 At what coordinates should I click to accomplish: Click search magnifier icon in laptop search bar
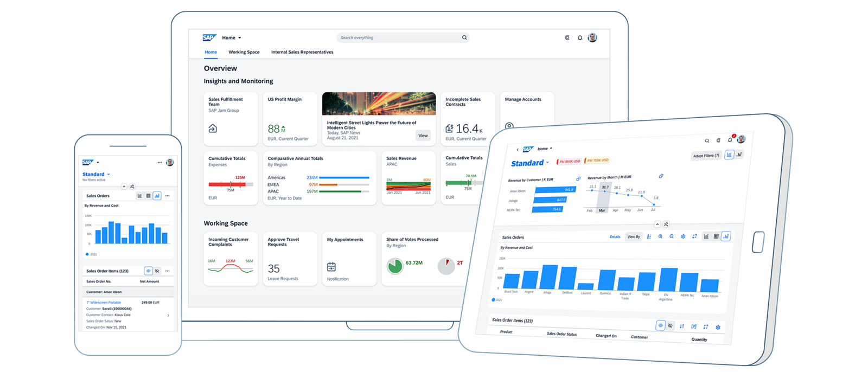point(464,37)
